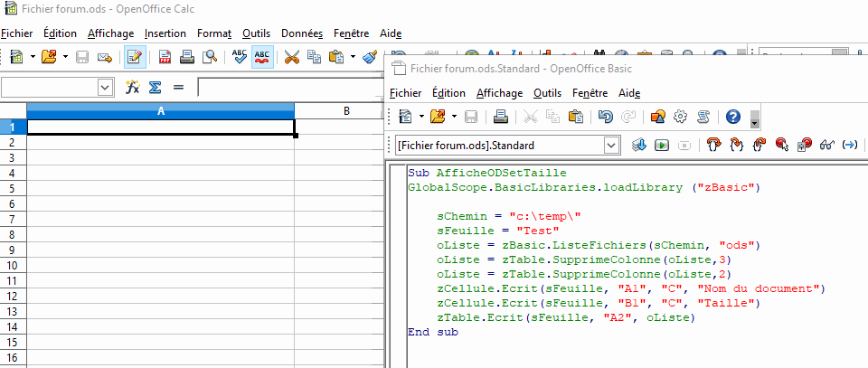Click the 'sFeuille = "Test"' code line
The image size is (868, 368).
click(x=498, y=231)
